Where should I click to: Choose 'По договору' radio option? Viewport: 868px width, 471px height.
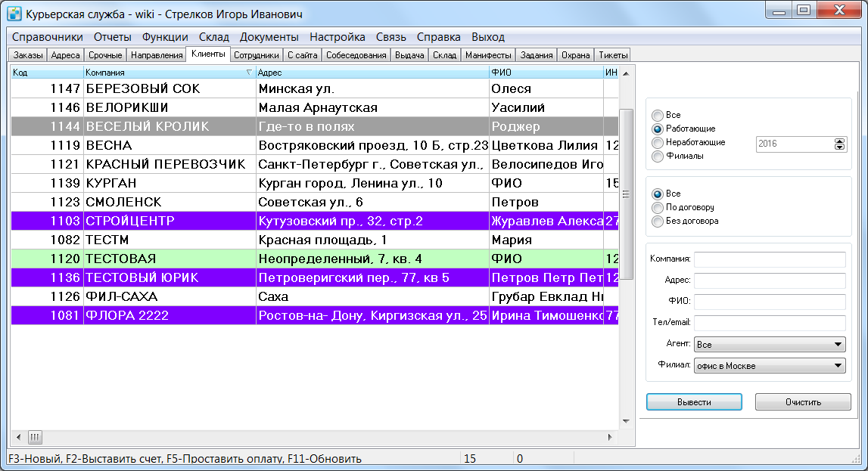pyautogui.click(x=657, y=207)
